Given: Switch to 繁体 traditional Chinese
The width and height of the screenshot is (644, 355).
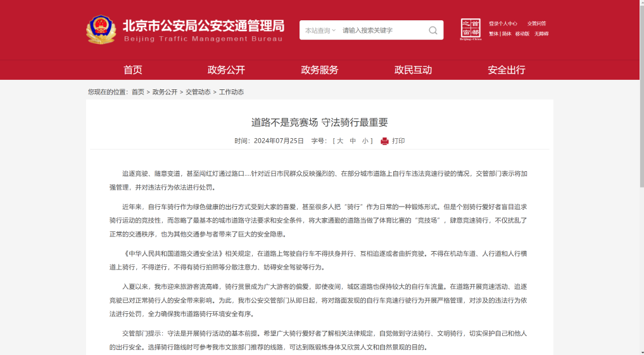Looking at the screenshot, I should (x=493, y=34).
